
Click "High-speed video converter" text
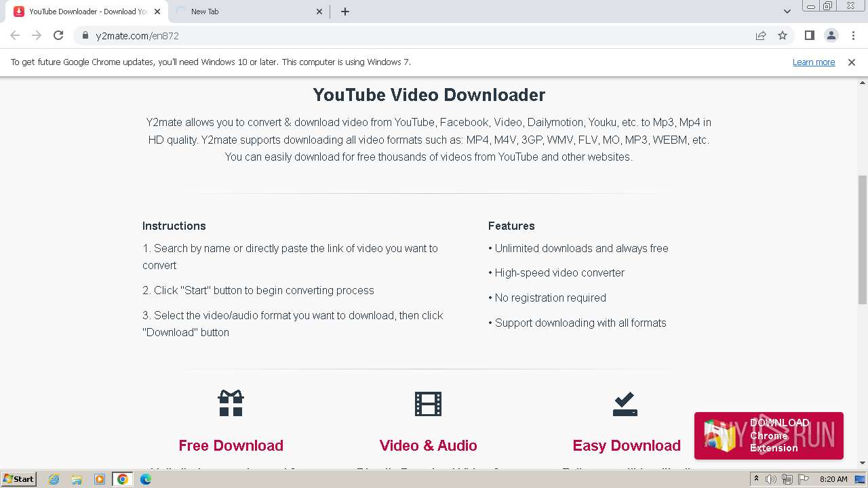click(x=559, y=272)
